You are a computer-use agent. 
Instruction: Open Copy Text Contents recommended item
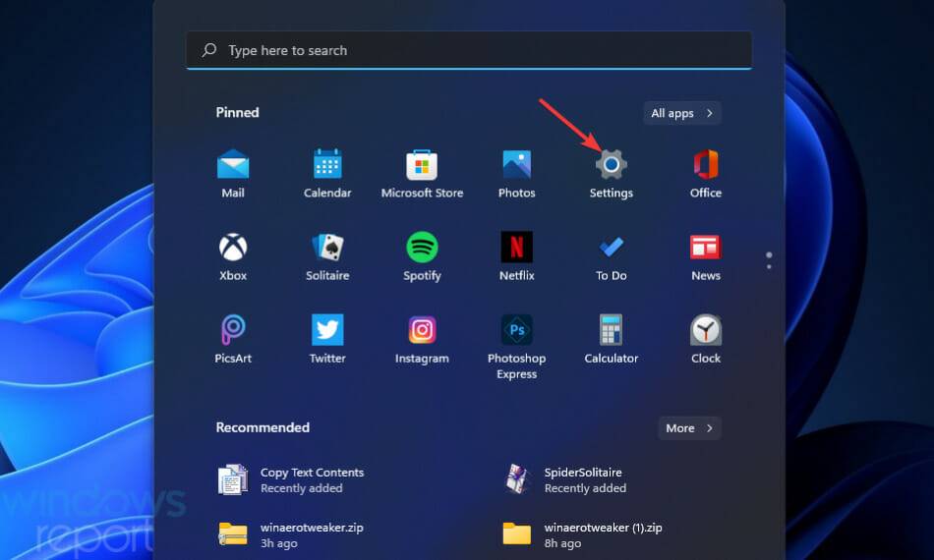coord(291,479)
